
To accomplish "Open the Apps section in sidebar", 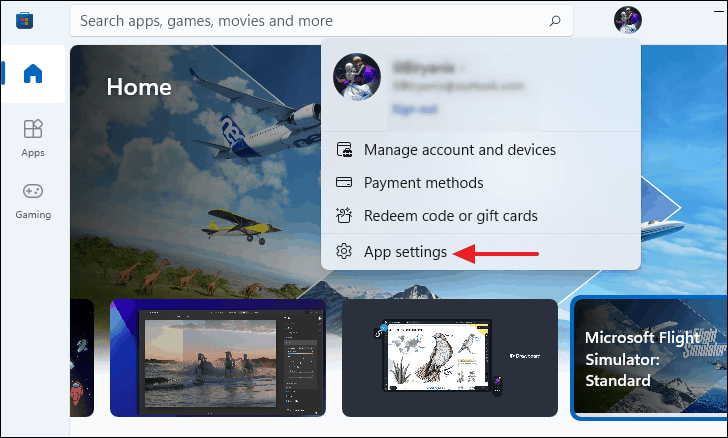I will (x=33, y=138).
